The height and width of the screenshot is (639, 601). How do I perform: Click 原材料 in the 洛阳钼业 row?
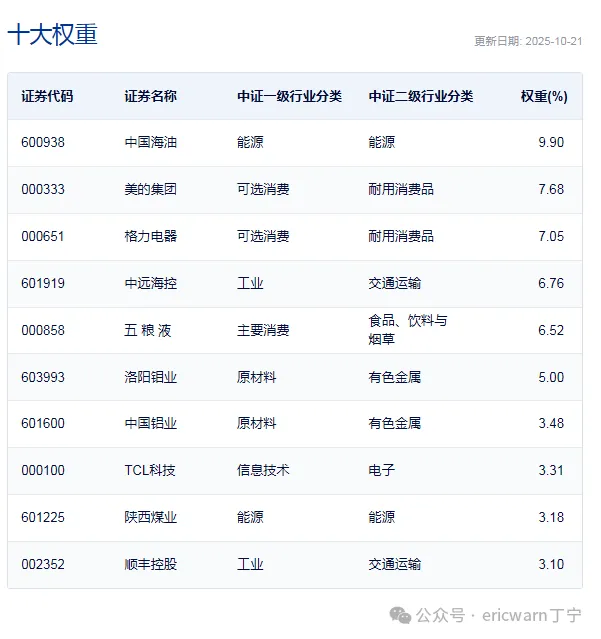(x=257, y=377)
